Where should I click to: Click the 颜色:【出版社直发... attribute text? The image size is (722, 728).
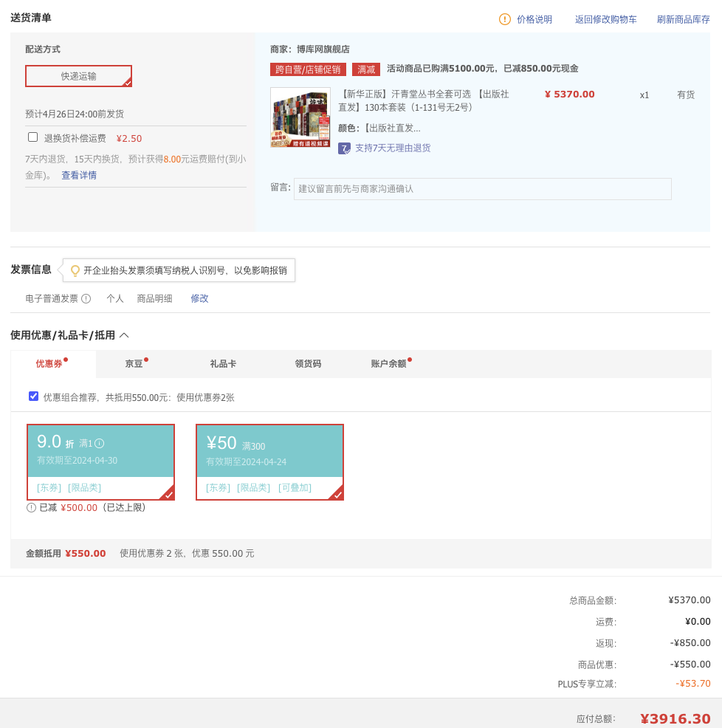point(379,128)
